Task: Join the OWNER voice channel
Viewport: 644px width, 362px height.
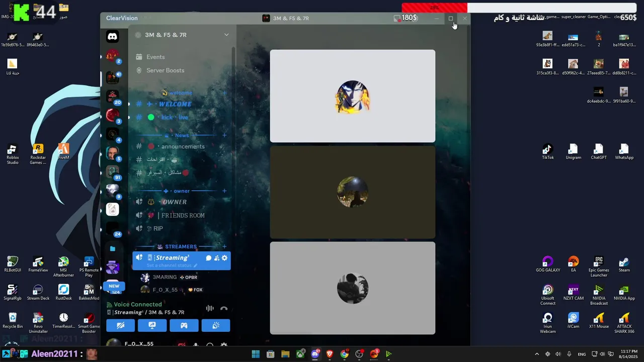Action: (182, 202)
